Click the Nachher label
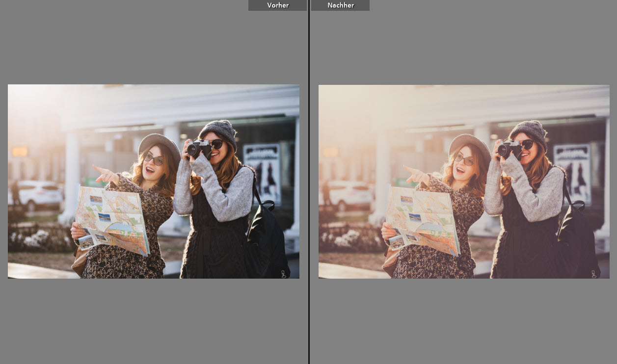Viewport: 617px width, 364px height. click(340, 5)
